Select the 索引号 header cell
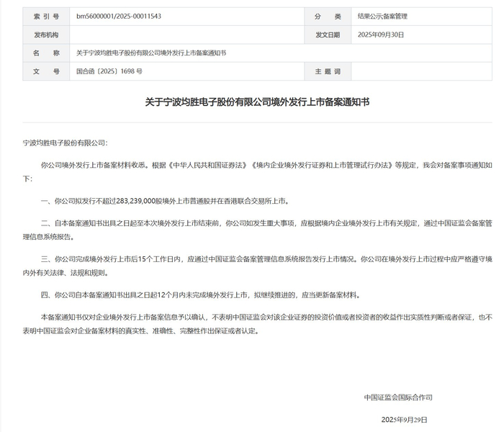 pos(46,17)
